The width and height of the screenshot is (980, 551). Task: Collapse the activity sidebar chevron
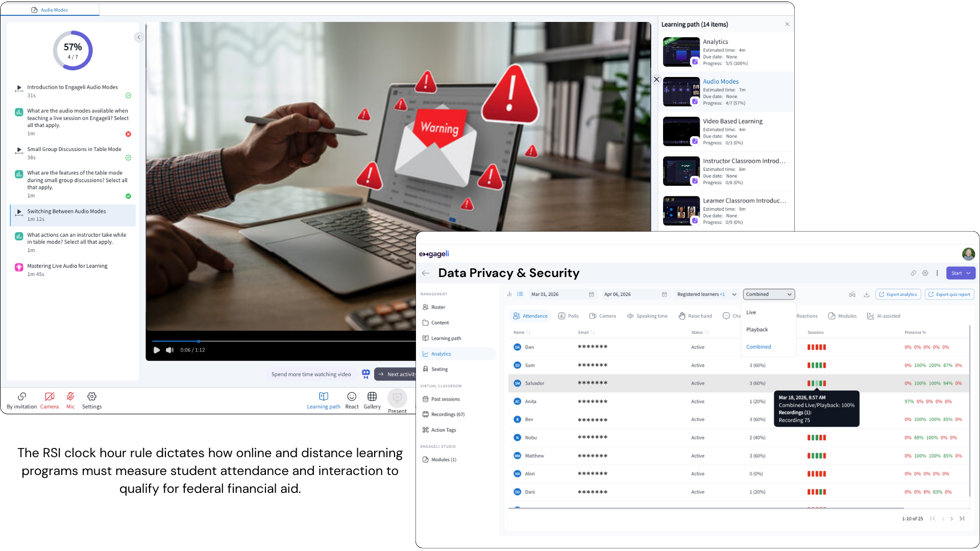[139, 37]
